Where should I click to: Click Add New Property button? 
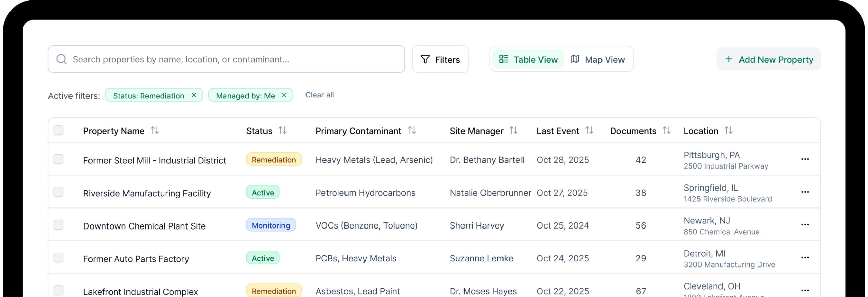768,59
